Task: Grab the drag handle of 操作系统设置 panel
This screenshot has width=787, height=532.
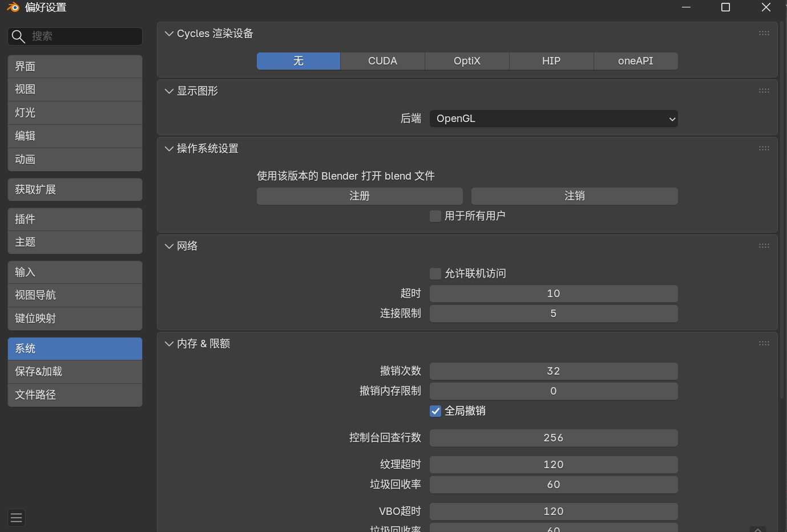Action: point(764,148)
